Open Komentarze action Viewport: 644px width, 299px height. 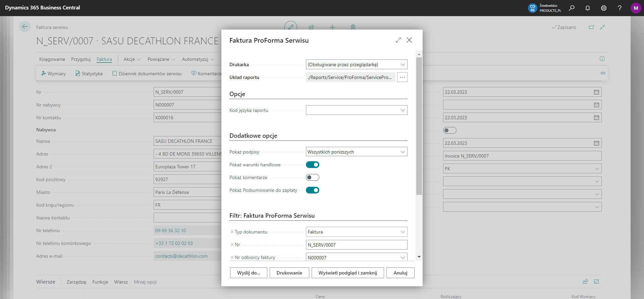206,74
